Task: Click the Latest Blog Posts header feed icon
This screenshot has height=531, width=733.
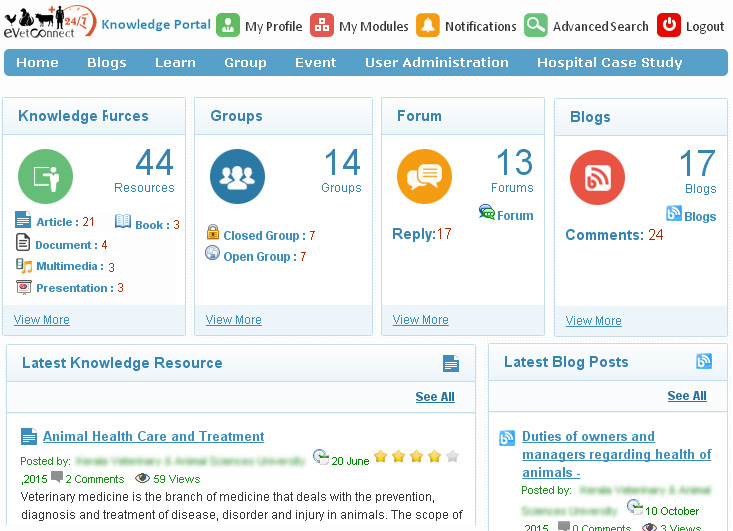Action: click(x=704, y=361)
